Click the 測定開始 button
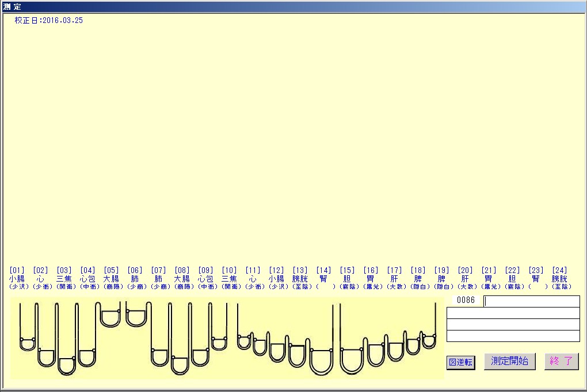This screenshot has width=587, height=392. pos(510,362)
